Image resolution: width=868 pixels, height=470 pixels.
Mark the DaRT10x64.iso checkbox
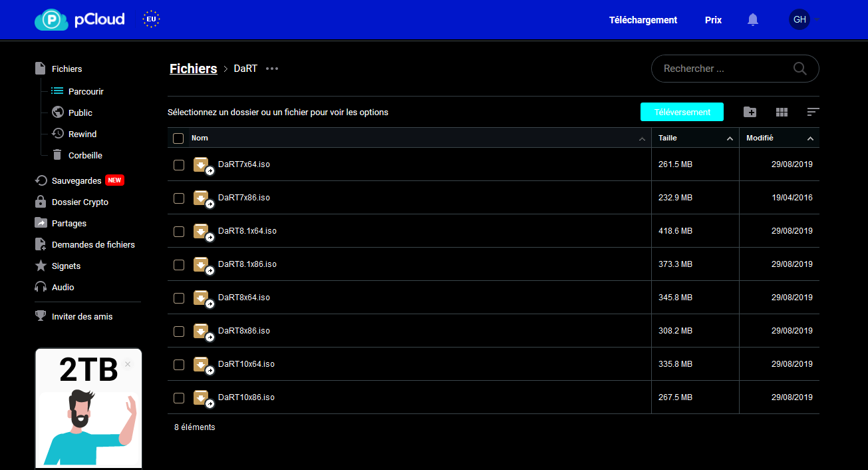(x=179, y=365)
